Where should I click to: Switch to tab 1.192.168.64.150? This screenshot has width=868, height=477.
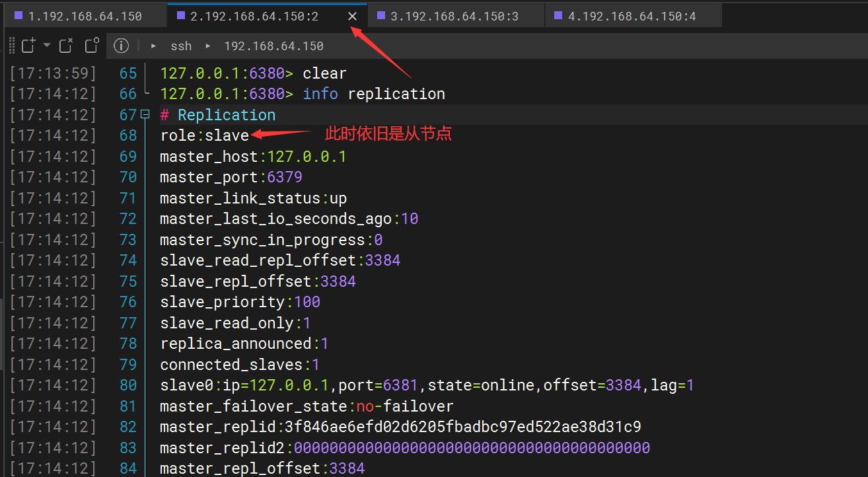click(86, 16)
